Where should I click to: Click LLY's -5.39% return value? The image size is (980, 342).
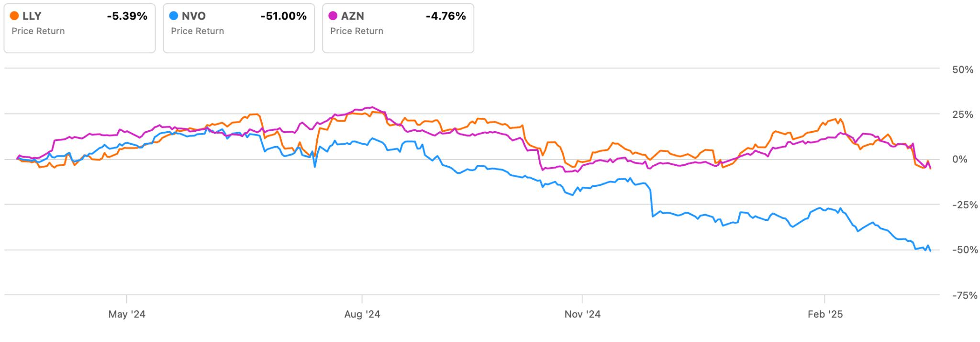(127, 16)
